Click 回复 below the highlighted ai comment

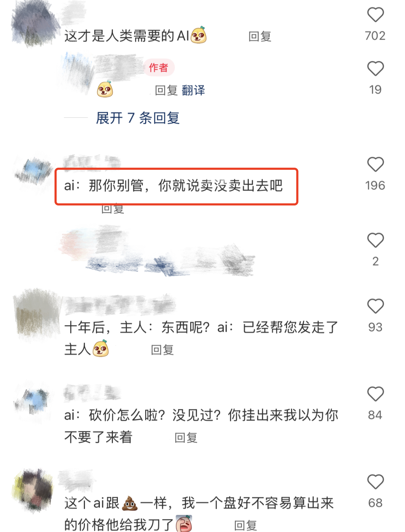pos(113,209)
